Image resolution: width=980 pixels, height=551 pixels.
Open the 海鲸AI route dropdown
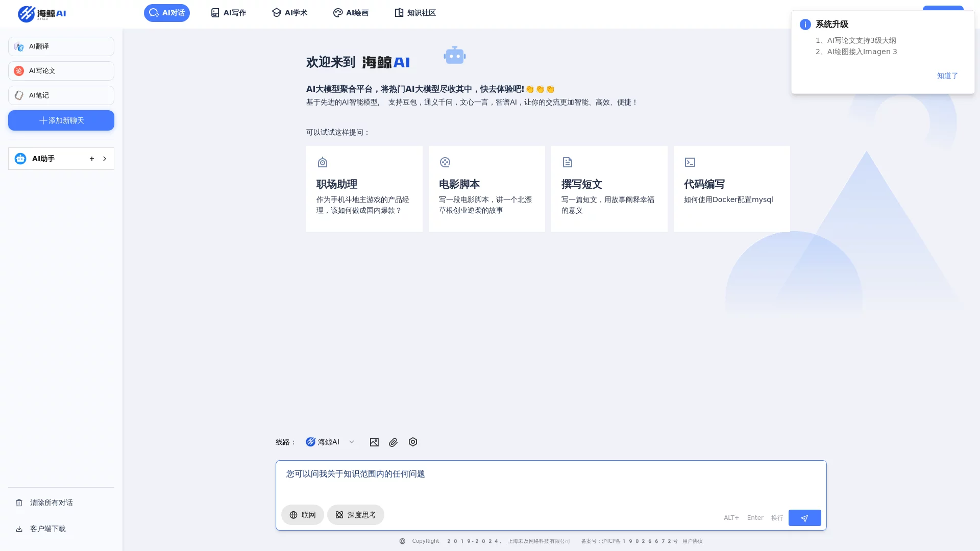pos(330,442)
